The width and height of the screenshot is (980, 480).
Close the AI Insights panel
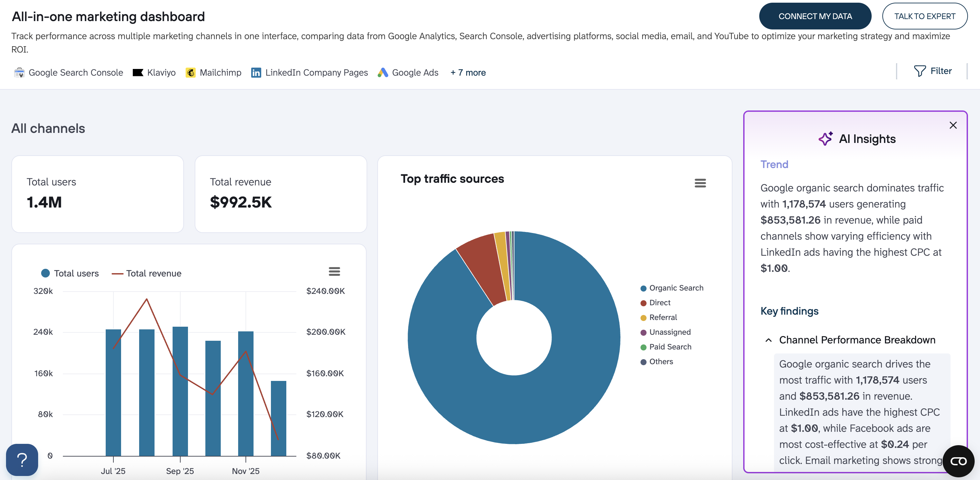953,125
